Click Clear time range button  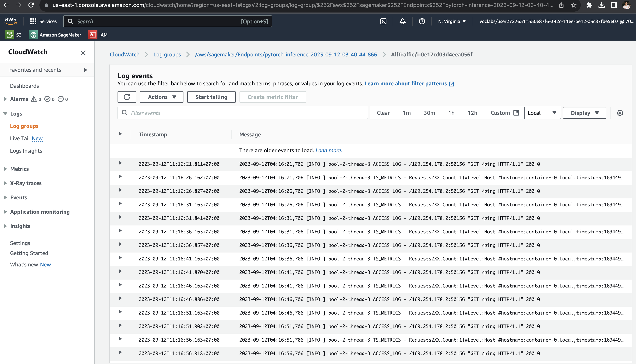pyautogui.click(x=383, y=113)
